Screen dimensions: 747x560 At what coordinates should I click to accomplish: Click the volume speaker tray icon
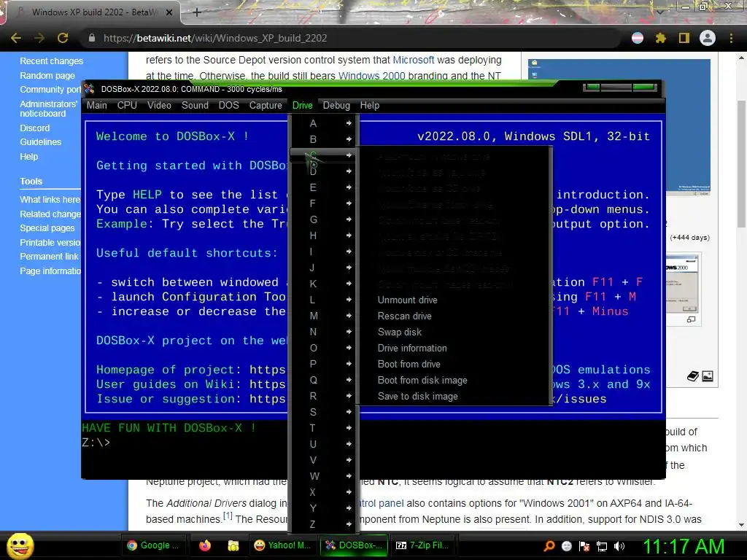tap(619, 546)
